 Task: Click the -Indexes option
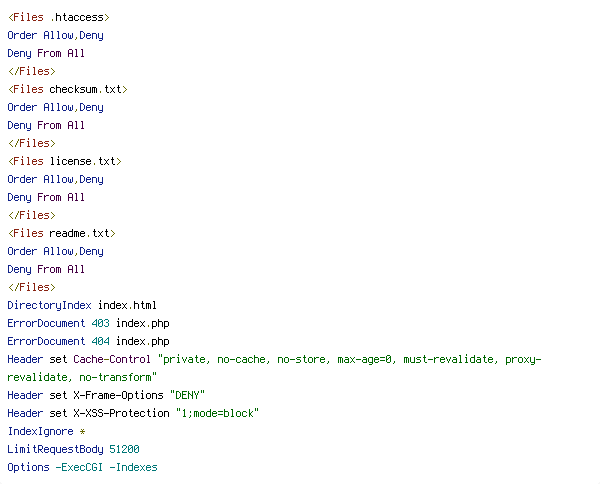[134, 468]
